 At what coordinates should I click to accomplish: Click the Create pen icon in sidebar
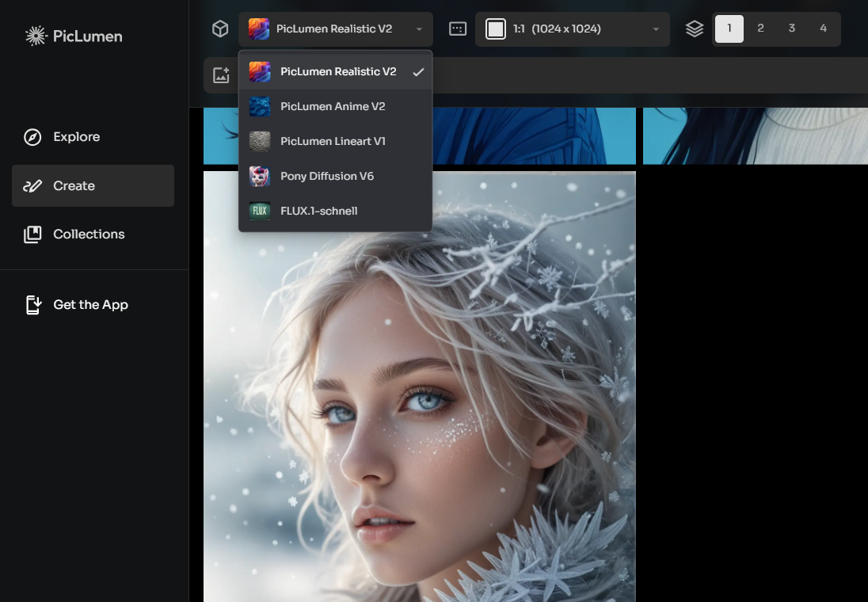(x=32, y=185)
